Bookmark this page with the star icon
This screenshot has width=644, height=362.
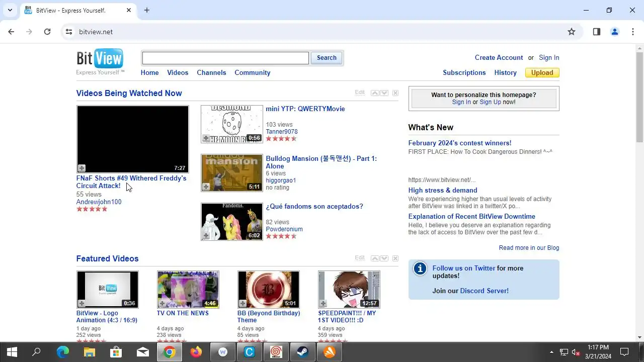572,32
